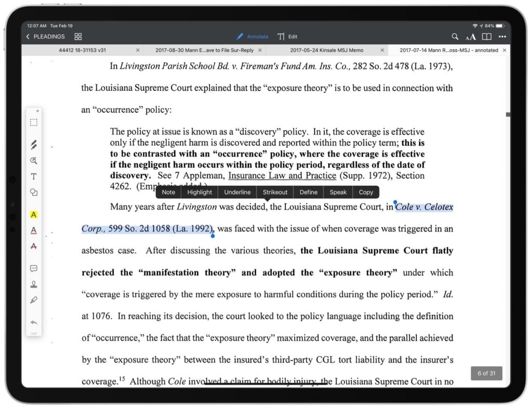Choose Speak in the selection popup
532x409 pixels.
[x=338, y=192]
